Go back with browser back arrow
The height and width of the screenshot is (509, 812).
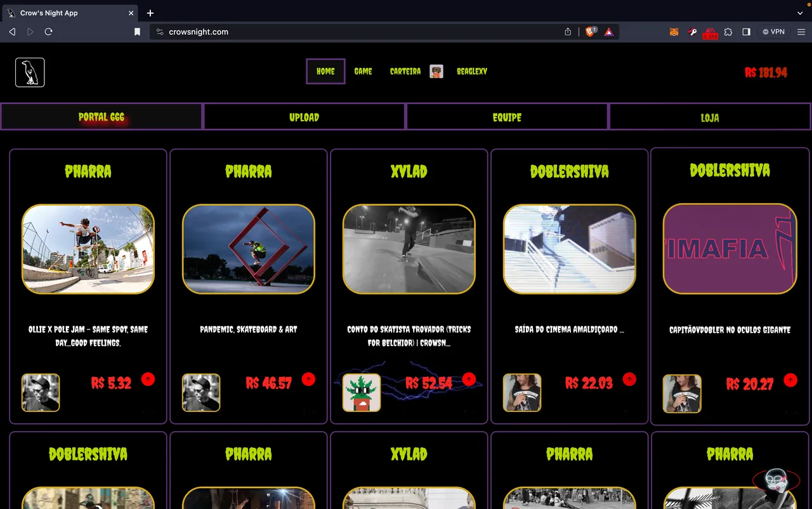[x=12, y=32]
